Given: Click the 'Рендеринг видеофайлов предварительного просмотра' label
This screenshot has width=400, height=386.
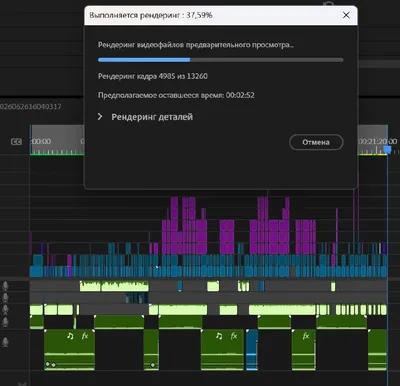Looking at the screenshot, I should [x=196, y=45].
